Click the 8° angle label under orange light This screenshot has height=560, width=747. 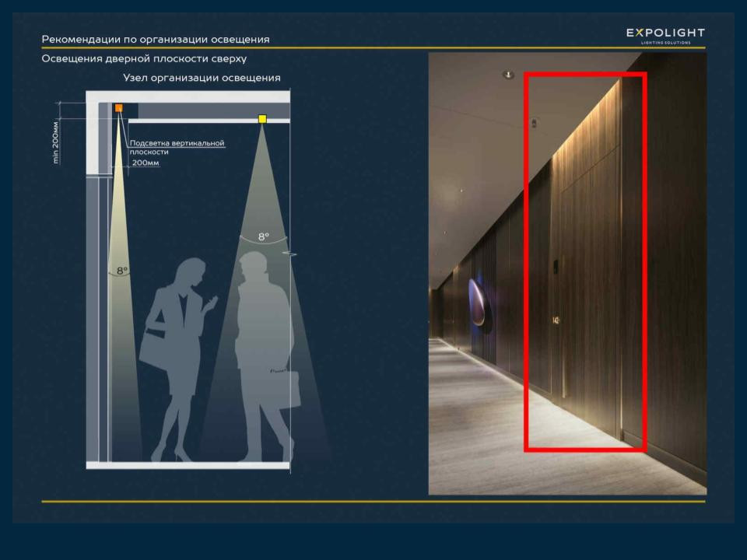[121, 271]
